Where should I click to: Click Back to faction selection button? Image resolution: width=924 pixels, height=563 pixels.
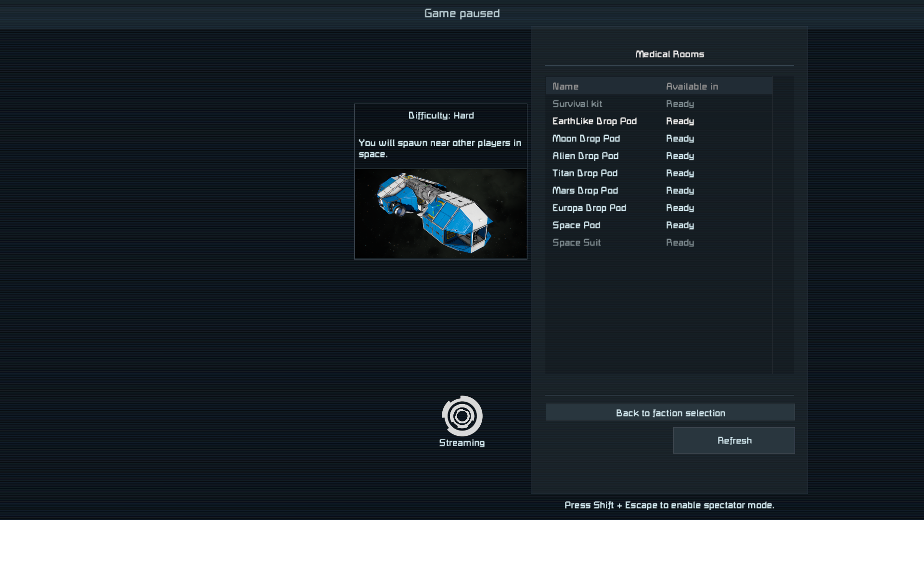point(670,413)
